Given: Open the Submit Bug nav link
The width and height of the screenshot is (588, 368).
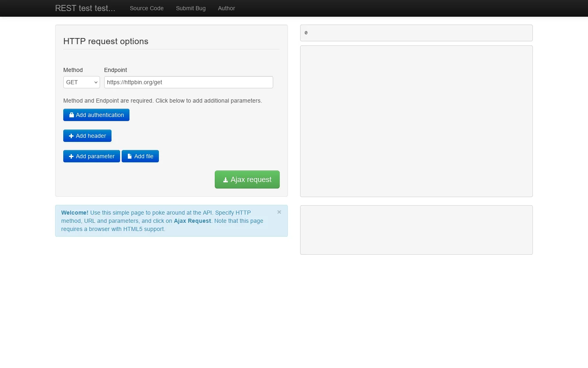Looking at the screenshot, I should [191, 8].
